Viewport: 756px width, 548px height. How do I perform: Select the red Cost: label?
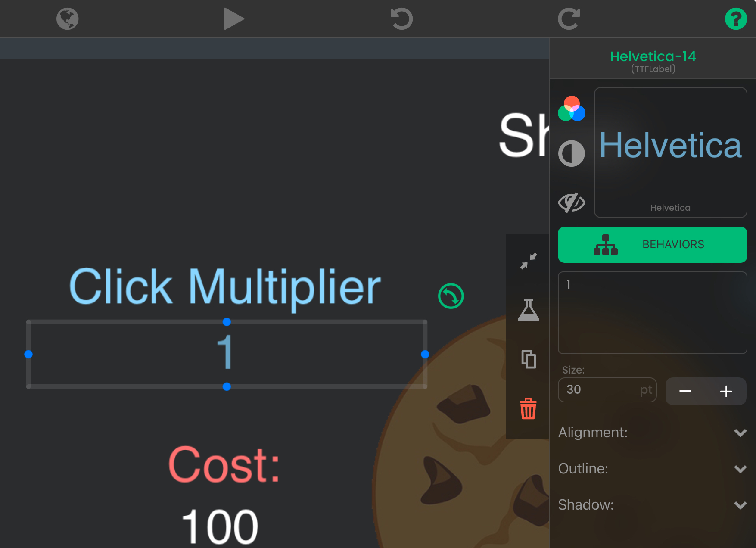pyautogui.click(x=224, y=465)
